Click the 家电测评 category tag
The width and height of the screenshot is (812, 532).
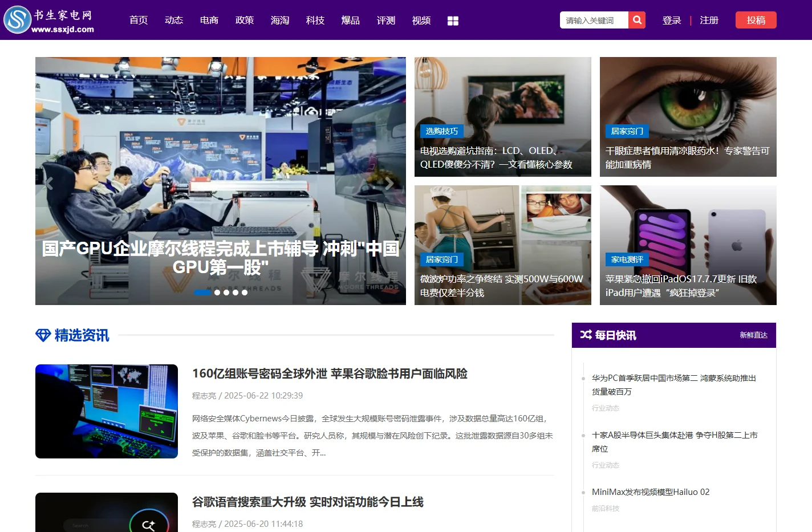pos(627,259)
